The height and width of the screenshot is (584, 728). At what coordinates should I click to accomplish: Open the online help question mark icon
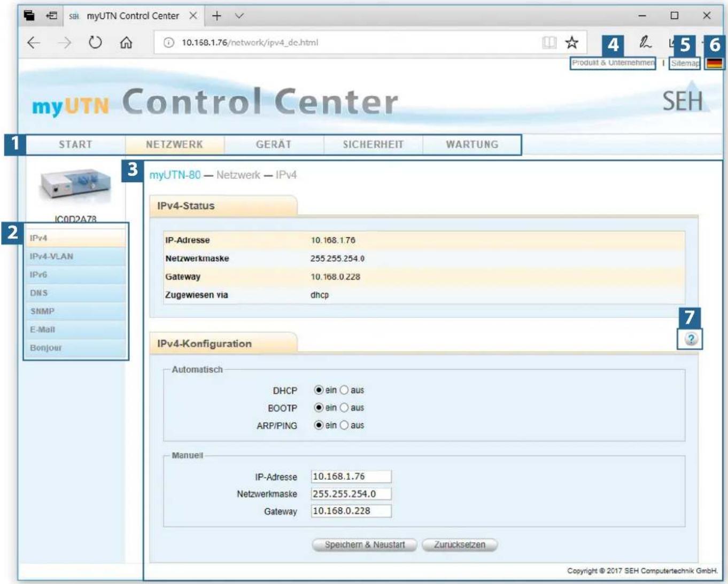(691, 339)
